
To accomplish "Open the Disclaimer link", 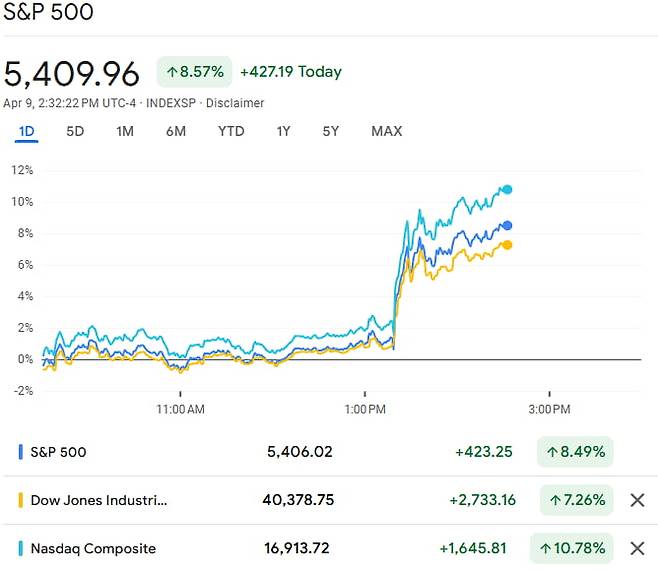I will point(235,103).
